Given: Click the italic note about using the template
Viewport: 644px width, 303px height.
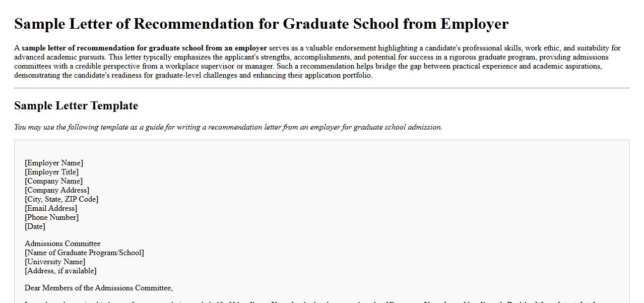Looking at the screenshot, I should (x=228, y=127).
